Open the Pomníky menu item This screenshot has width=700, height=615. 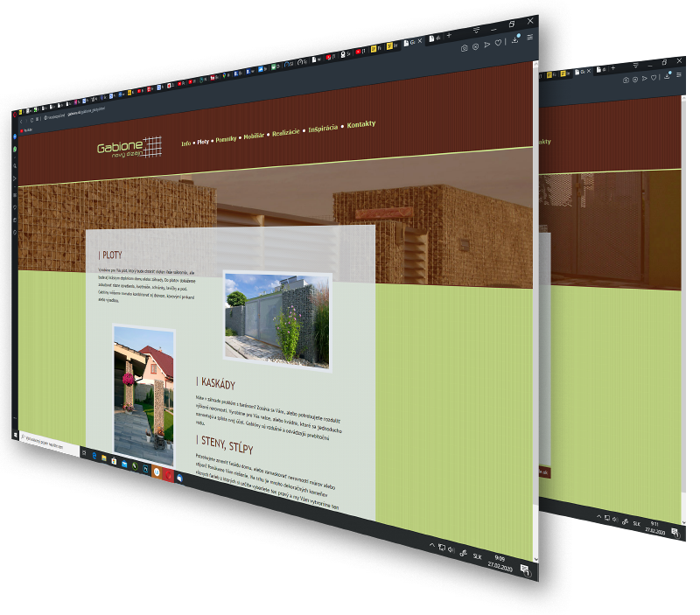[226, 139]
